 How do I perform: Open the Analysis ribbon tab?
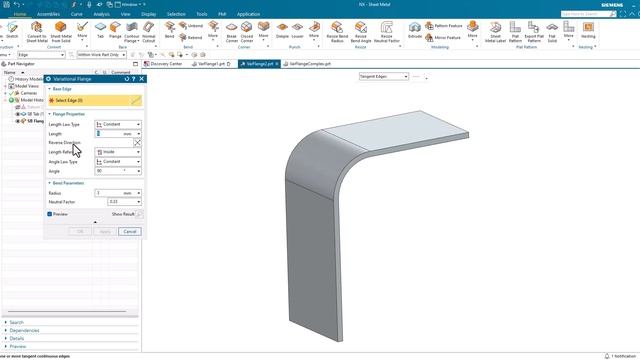click(x=101, y=14)
